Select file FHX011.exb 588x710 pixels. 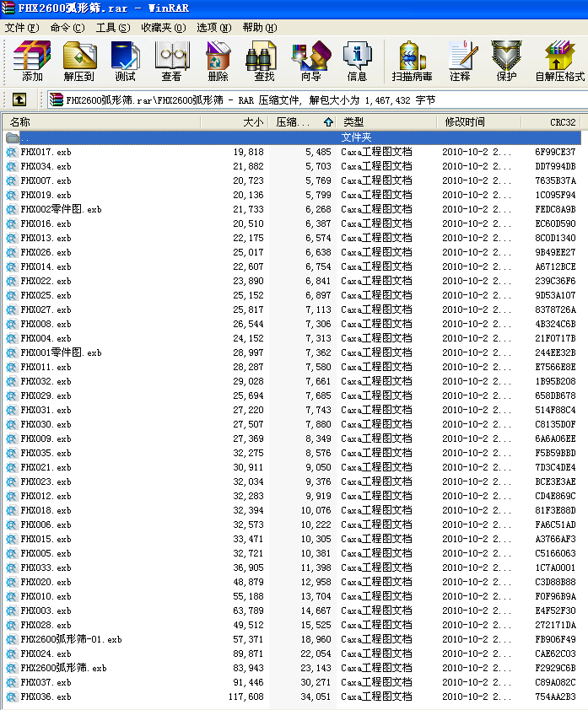tap(46, 367)
